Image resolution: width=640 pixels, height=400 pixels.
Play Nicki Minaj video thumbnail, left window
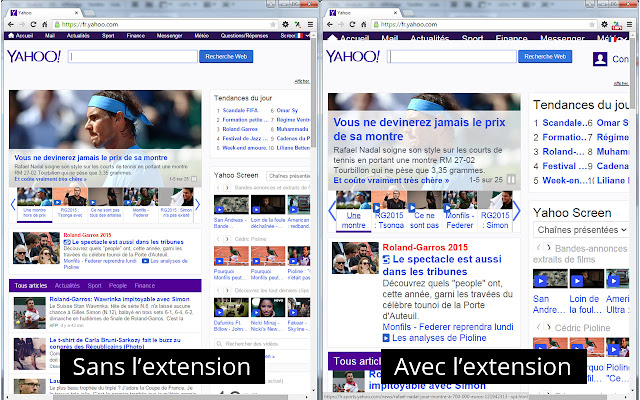[268, 307]
